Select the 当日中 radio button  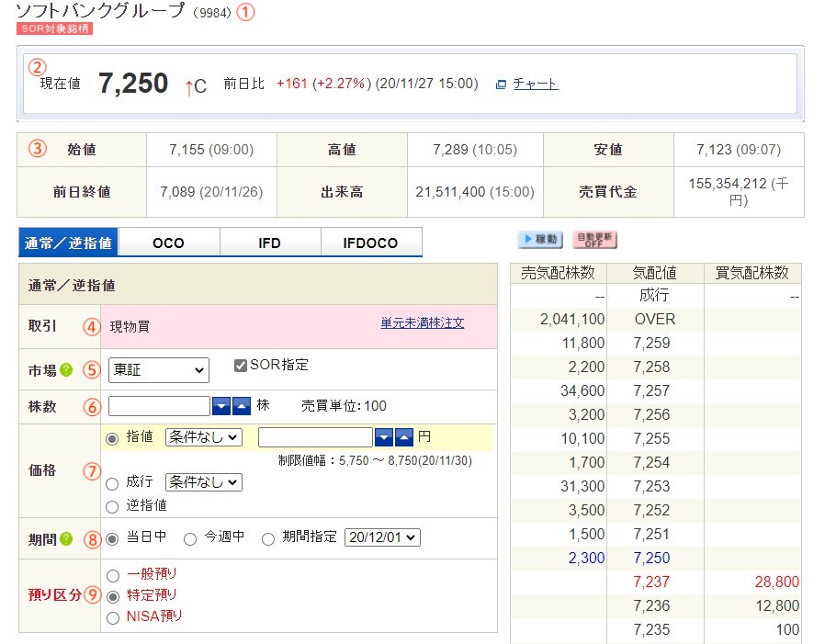112,539
